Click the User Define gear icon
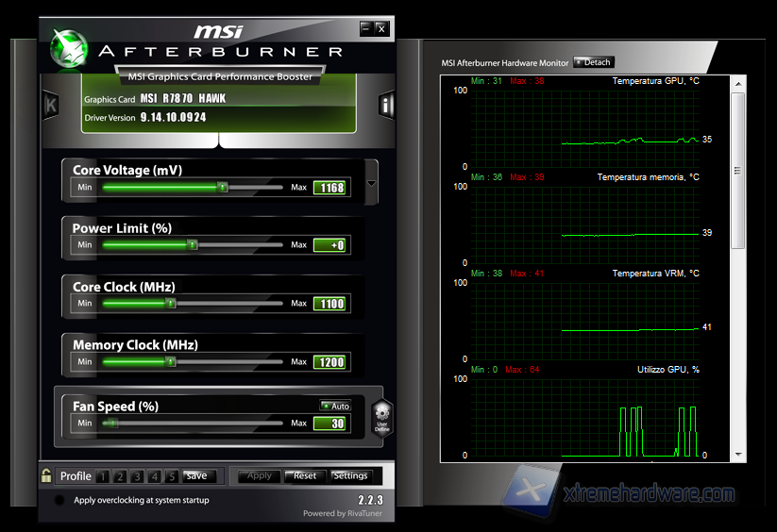This screenshot has height=532, width=777. pos(381,416)
